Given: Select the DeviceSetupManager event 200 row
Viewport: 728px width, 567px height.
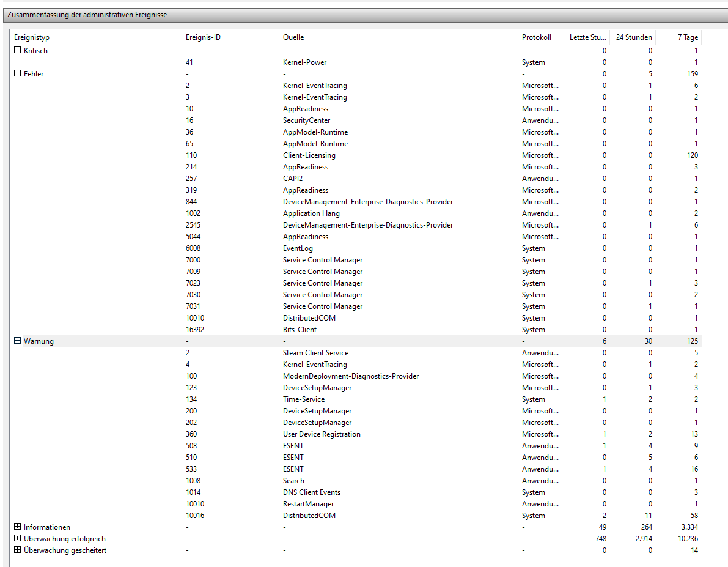Looking at the screenshot, I should tap(356, 411).
